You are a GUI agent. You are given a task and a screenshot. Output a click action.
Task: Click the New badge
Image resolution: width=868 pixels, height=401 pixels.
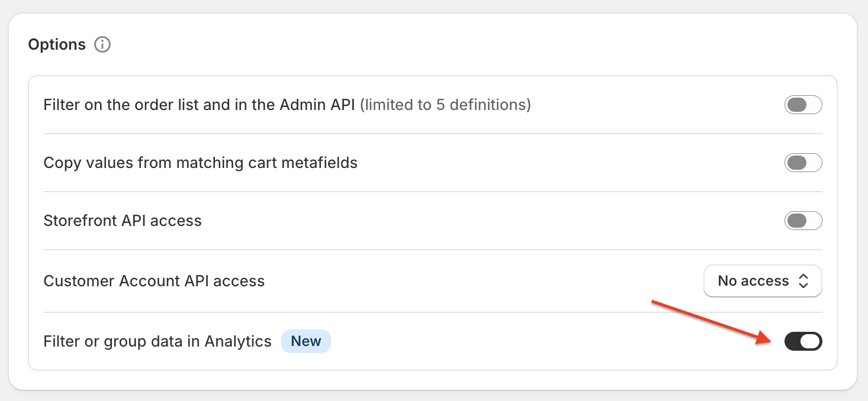(306, 341)
